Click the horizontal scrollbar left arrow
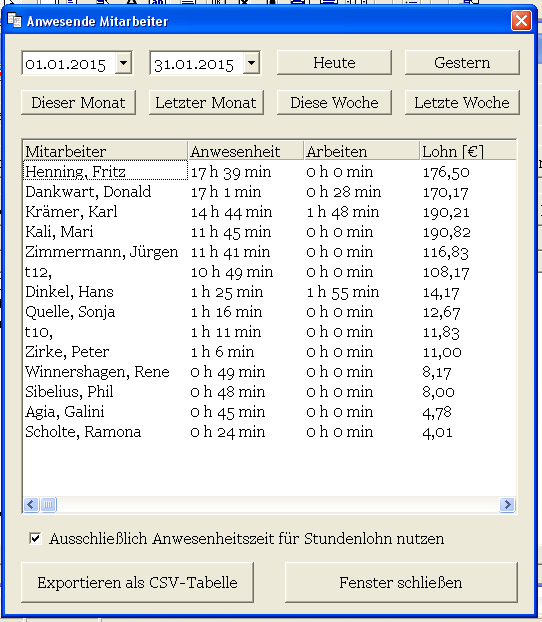 [x=31, y=505]
